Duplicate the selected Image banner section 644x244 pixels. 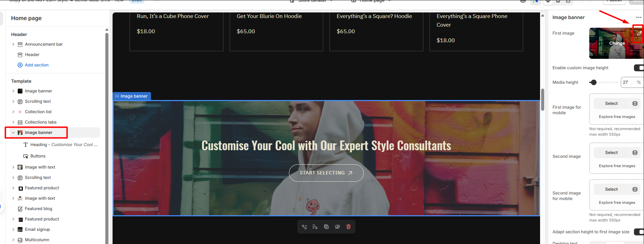326,227
